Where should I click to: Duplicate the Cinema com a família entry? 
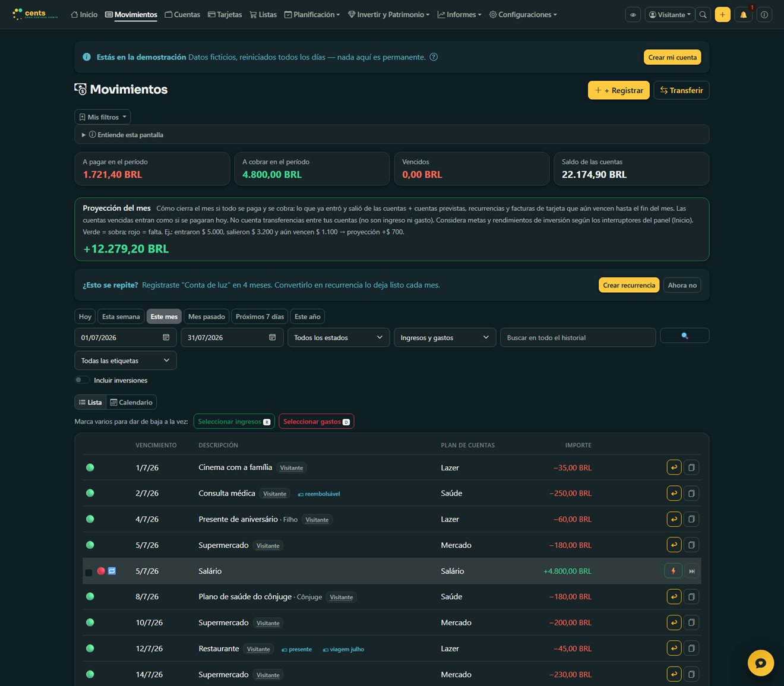click(x=691, y=467)
